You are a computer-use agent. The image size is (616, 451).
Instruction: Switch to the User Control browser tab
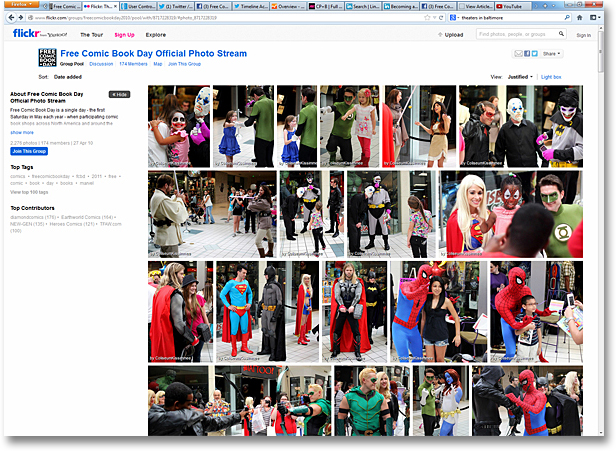(138, 6)
